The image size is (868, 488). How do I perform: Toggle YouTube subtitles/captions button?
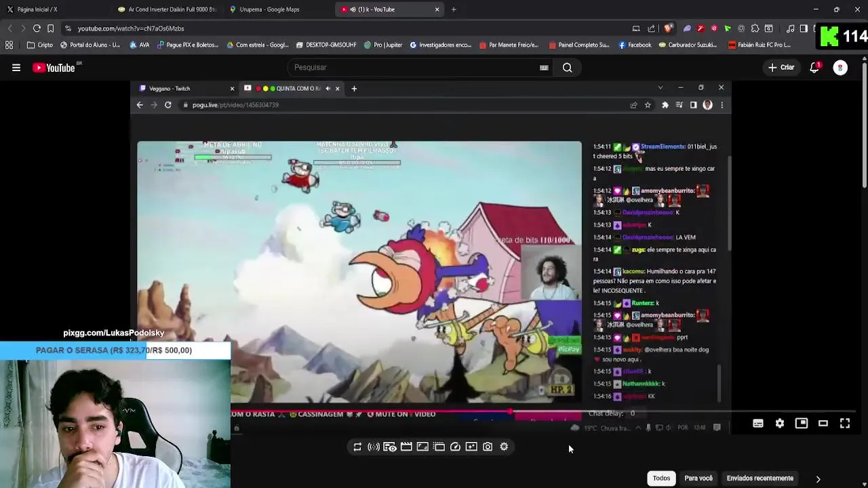(x=758, y=424)
